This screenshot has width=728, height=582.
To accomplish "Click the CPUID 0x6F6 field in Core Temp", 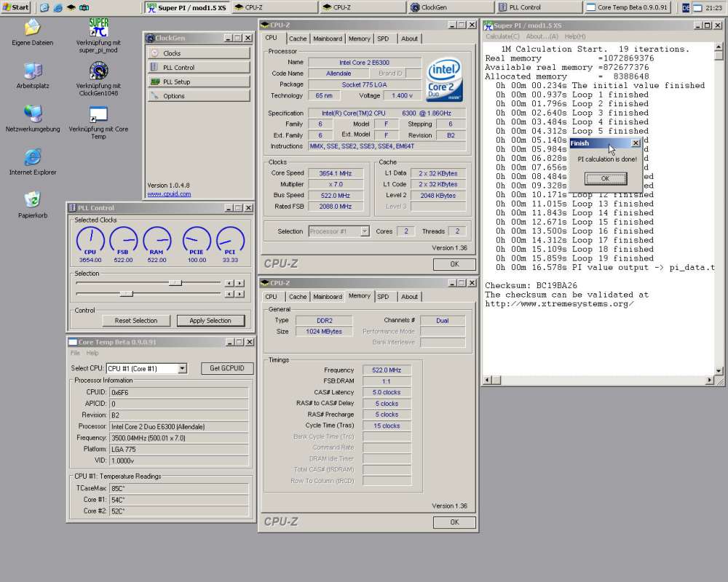I will (179, 392).
